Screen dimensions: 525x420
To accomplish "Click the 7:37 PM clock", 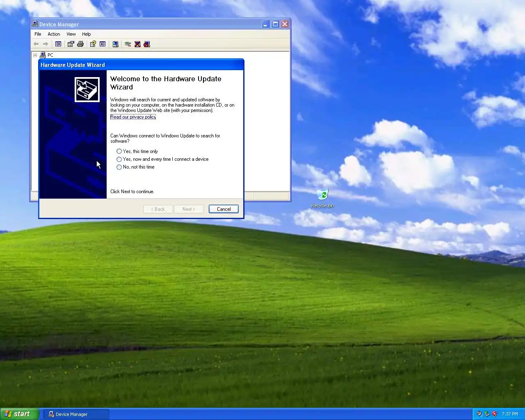I will pos(509,414).
